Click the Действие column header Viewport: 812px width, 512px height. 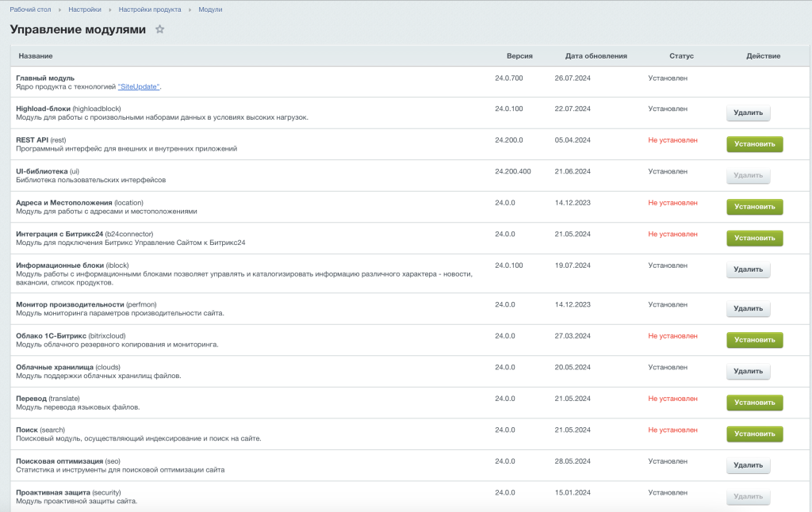click(x=764, y=56)
